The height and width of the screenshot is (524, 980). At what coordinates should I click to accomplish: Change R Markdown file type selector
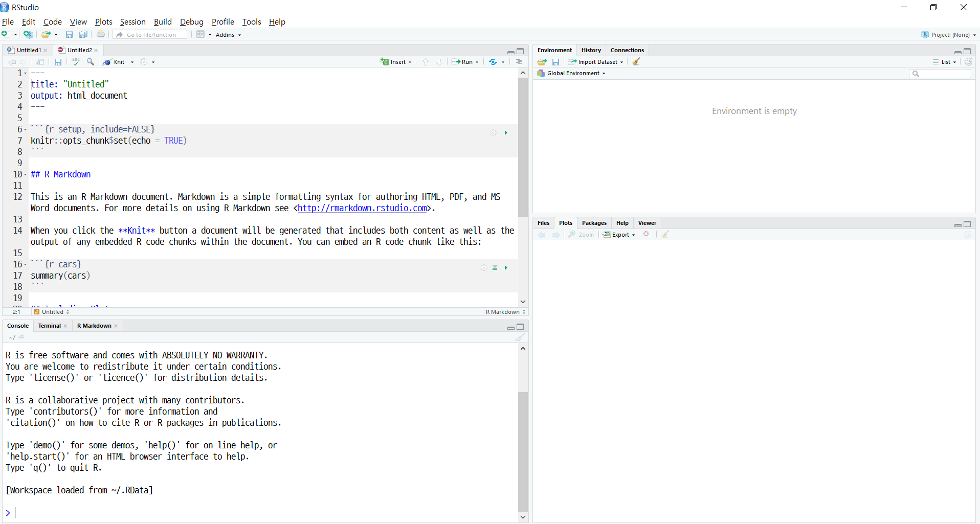(x=505, y=312)
